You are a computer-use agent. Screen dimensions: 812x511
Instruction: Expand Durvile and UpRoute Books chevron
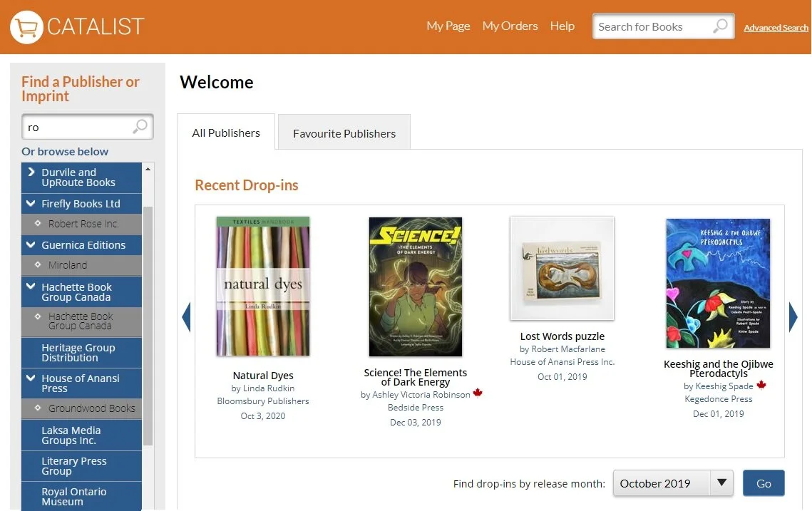click(x=31, y=172)
